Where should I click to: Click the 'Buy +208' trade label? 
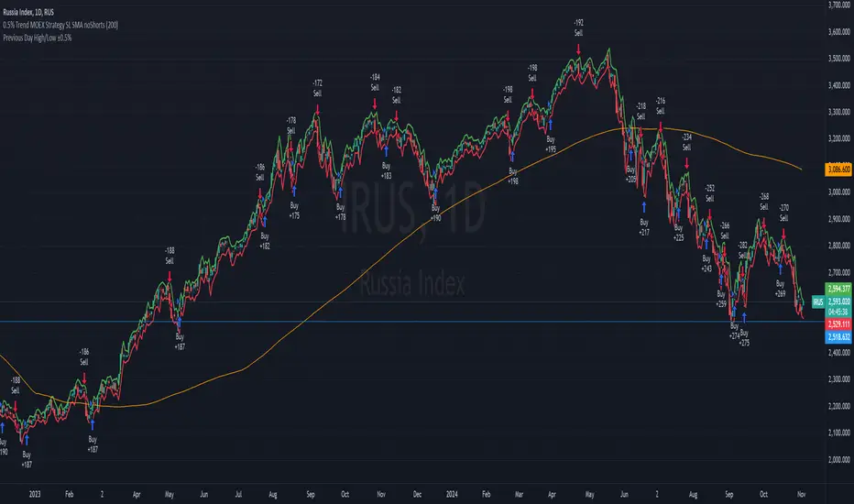tap(630, 174)
